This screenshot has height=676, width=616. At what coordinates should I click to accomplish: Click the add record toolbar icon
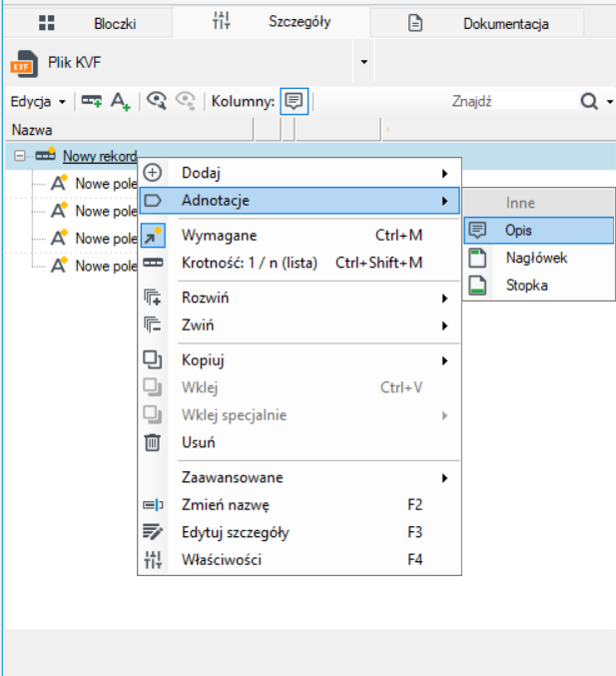[x=92, y=101]
